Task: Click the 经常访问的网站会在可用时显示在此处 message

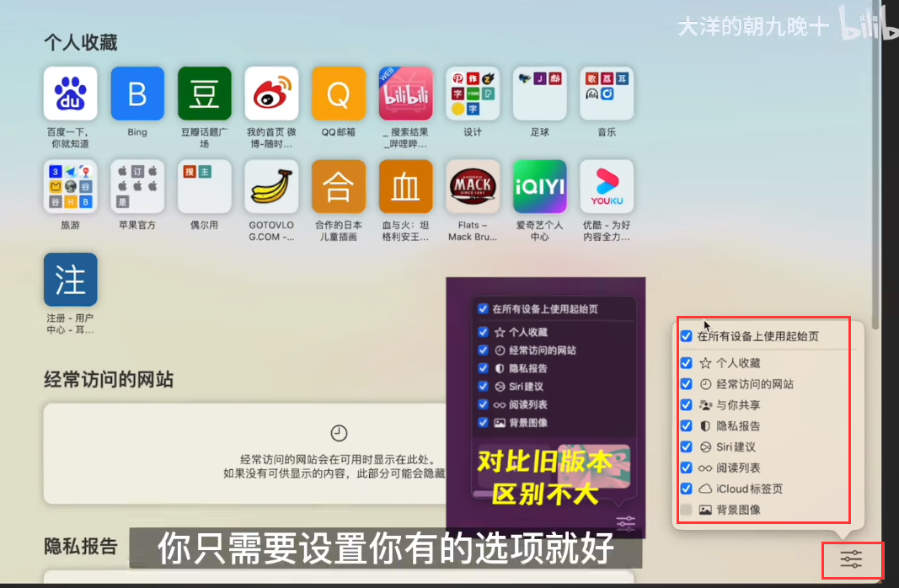Action: (x=339, y=460)
